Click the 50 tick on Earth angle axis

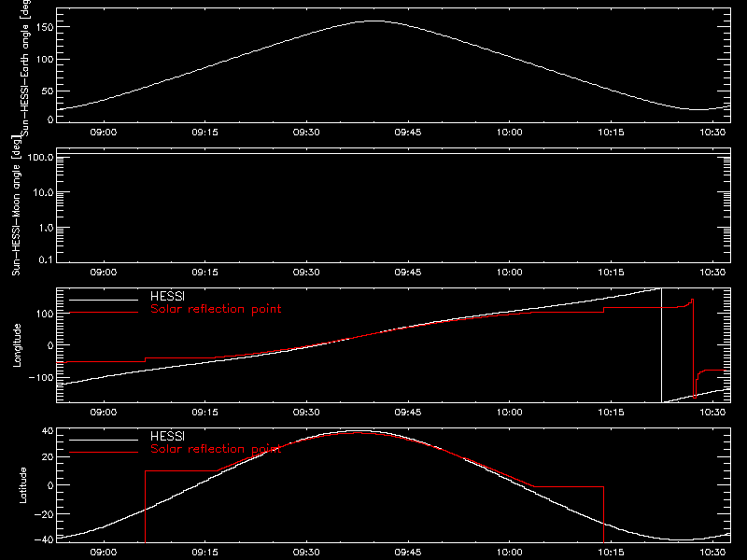pos(48,91)
